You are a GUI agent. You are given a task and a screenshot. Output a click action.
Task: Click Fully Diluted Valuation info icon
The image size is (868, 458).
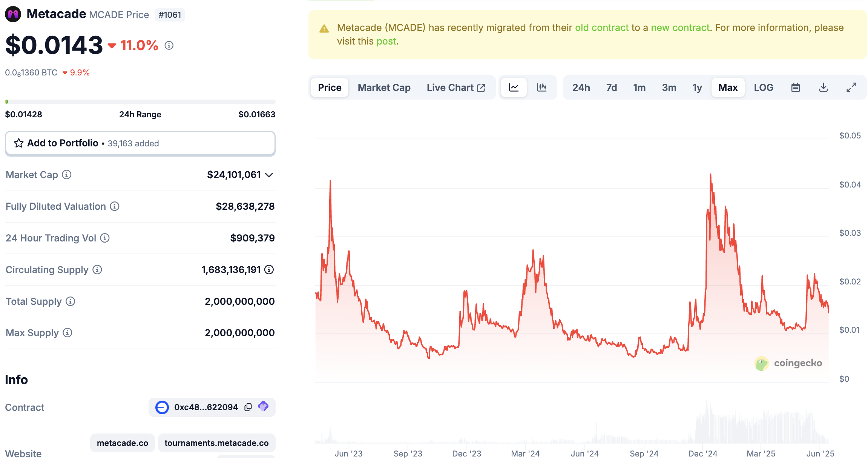tap(115, 206)
